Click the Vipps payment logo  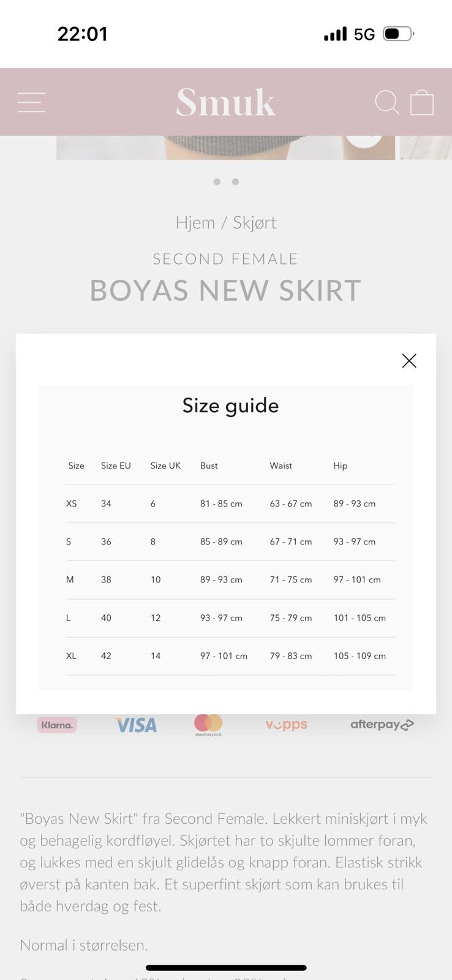pyautogui.click(x=286, y=725)
